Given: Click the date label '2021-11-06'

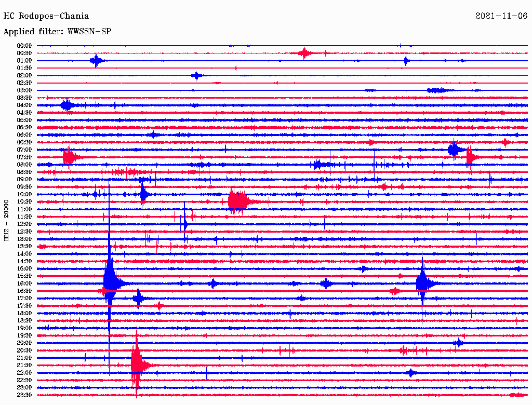Looking at the screenshot, I should click(501, 16).
